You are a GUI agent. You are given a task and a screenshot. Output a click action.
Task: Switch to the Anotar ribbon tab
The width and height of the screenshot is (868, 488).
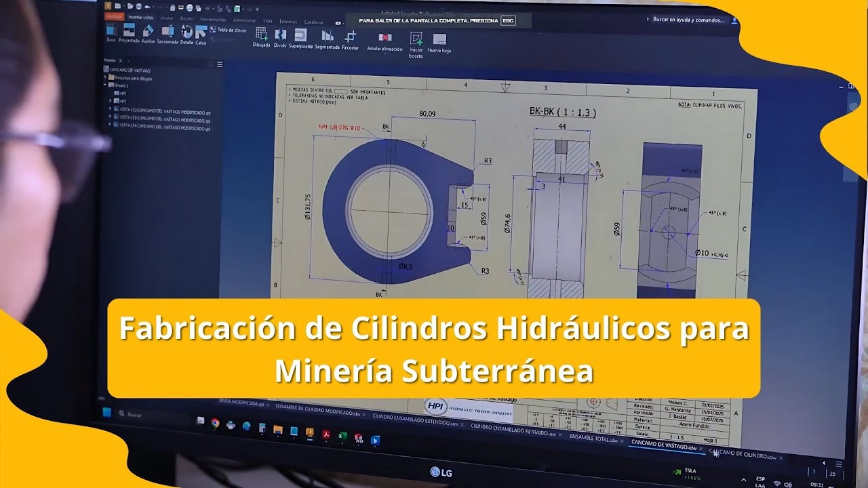167,18
